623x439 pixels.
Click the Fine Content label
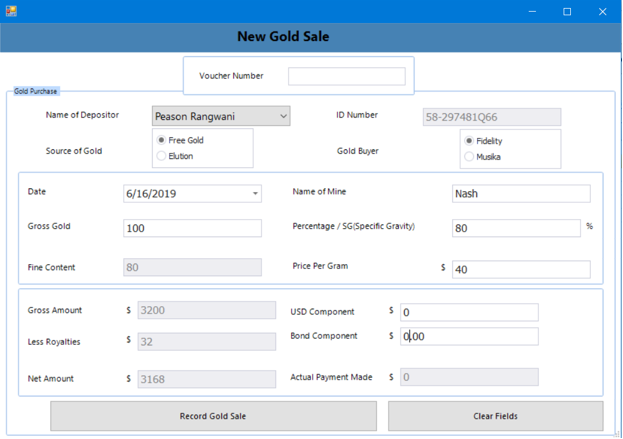(51, 267)
